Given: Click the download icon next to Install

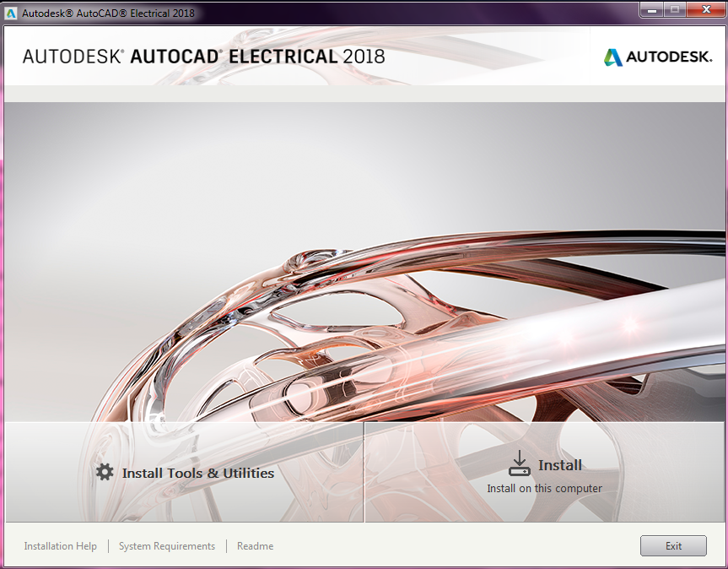Looking at the screenshot, I should [x=519, y=463].
